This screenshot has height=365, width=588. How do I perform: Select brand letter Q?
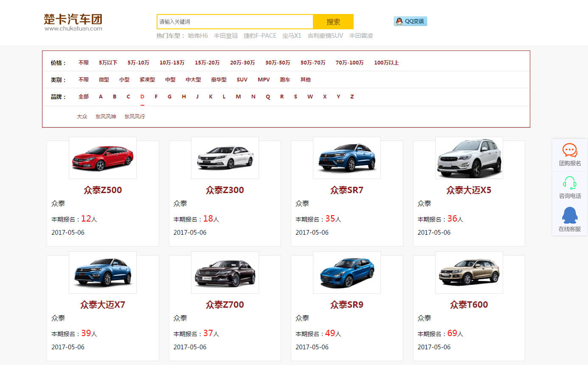pos(268,97)
